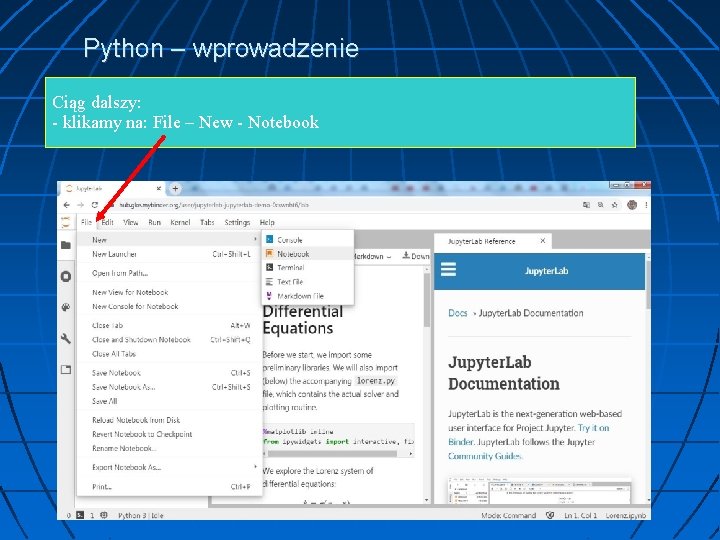Choose Open from Path menu entry

(x=169, y=273)
